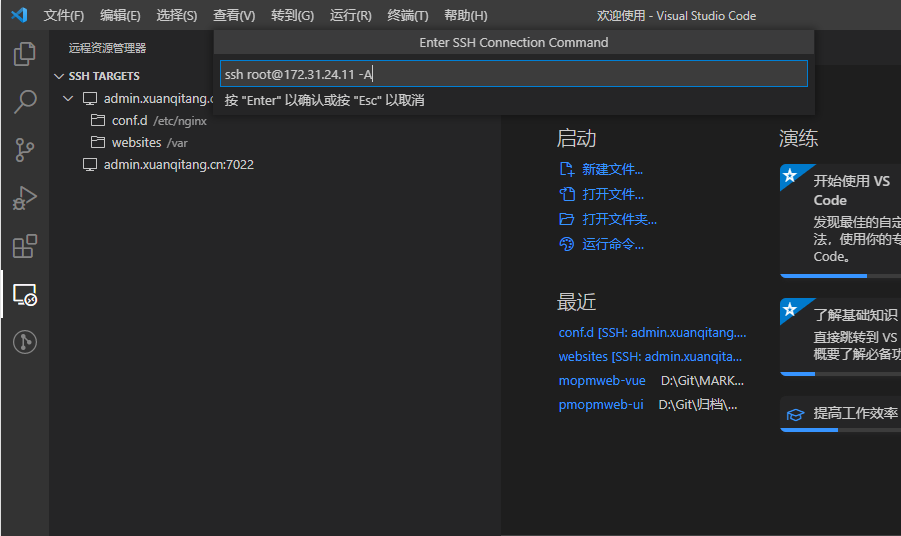Open recent mopmweb-vue folder link

tap(602, 381)
